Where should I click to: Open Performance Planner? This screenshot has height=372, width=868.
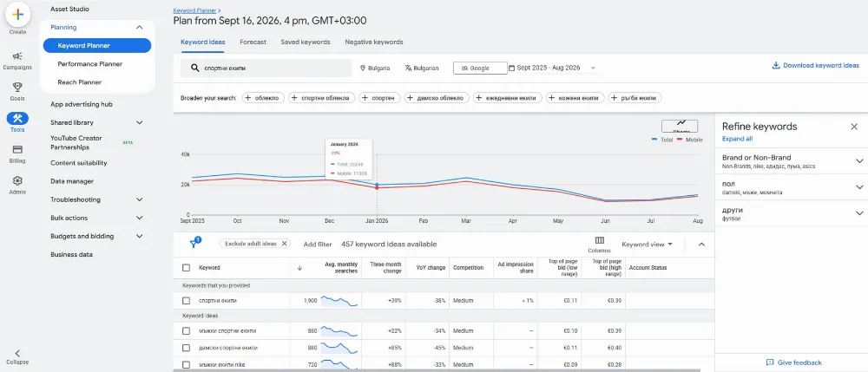[x=89, y=64]
